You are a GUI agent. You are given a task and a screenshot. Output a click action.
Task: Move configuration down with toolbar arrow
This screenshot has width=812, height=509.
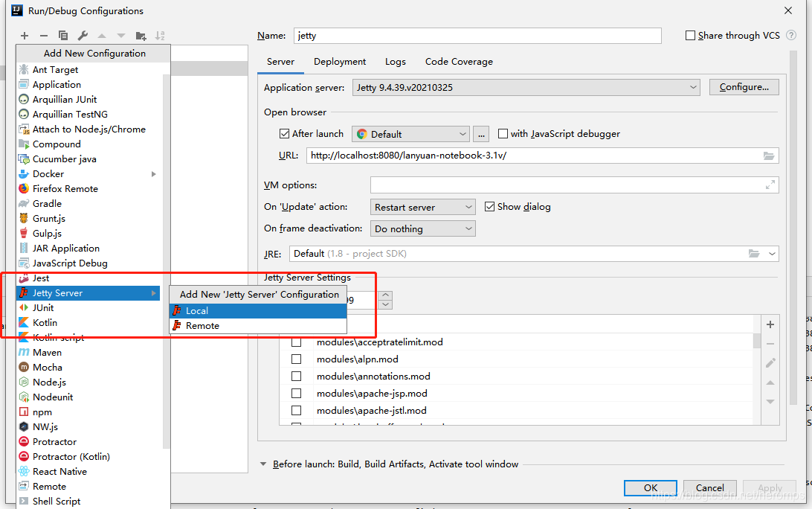[120, 36]
